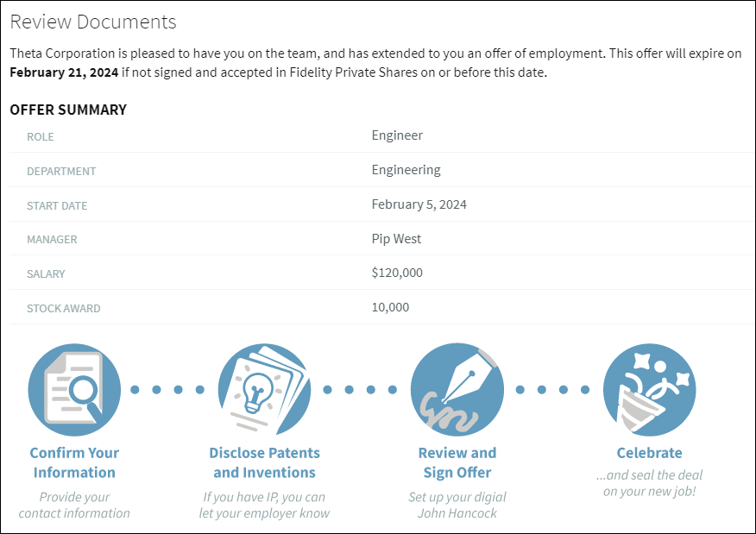
Task: Click the magnifying glass document icon
Action: (x=74, y=389)
